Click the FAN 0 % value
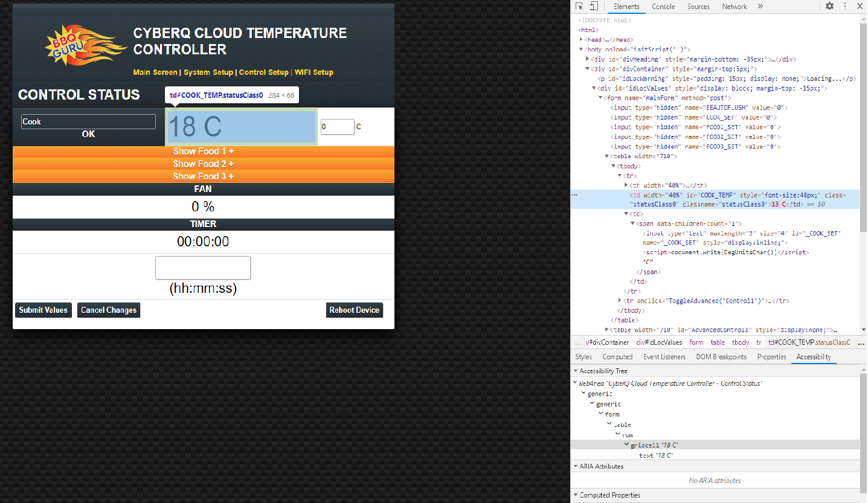The image size is (868, 503). [x=204, y=207]
